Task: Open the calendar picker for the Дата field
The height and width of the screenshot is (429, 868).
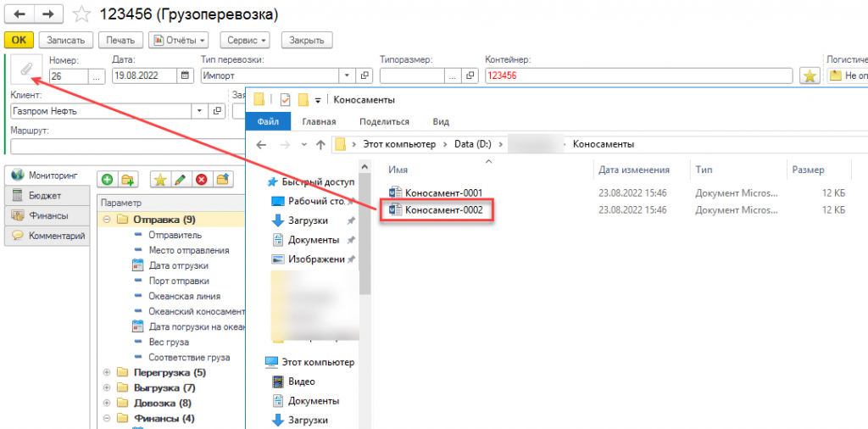Action: point(186,75)
